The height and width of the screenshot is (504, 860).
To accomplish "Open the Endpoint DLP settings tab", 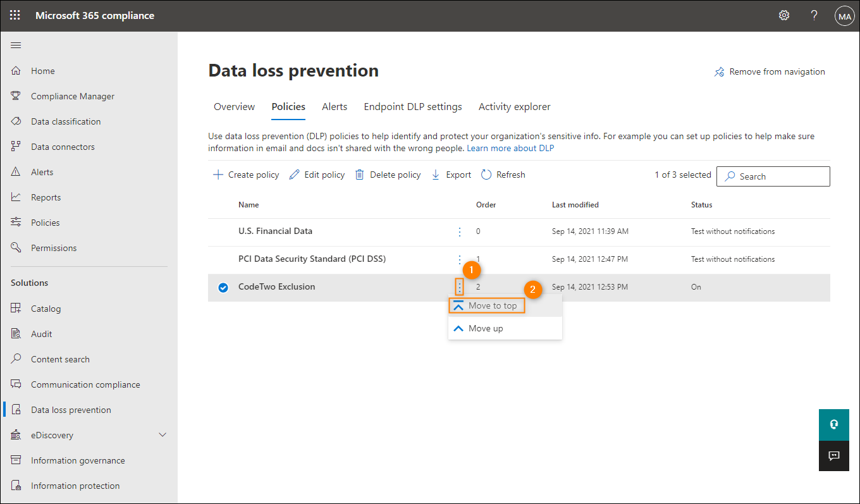I will tap(413, 107).
